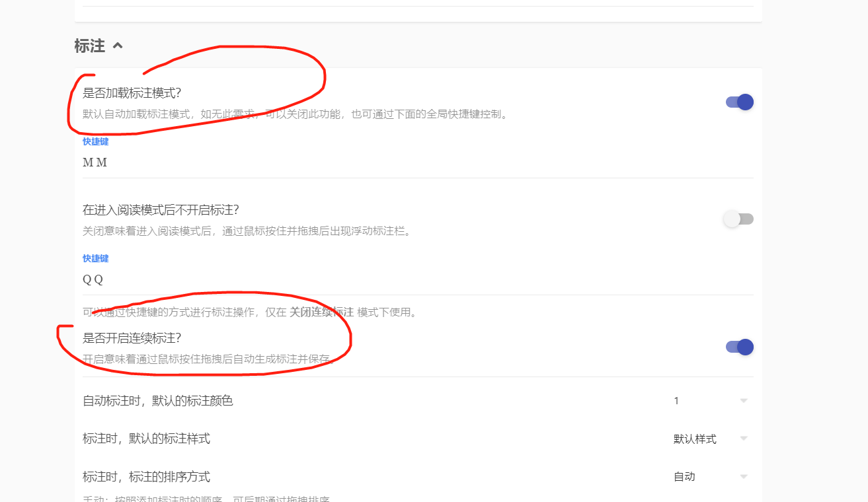Open 标注的排序方式 dropdown showing 自动
The image size is (868, 502).
[x=711, y=477]
